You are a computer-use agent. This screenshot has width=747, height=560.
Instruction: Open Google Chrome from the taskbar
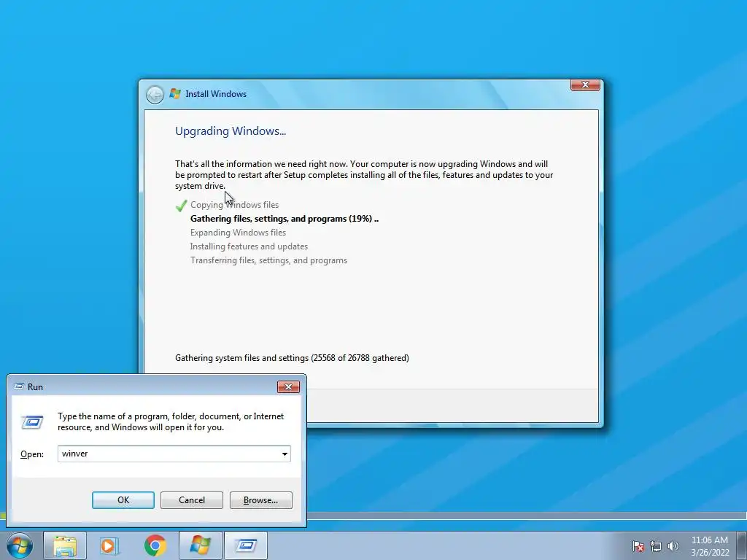pos(155,545)
